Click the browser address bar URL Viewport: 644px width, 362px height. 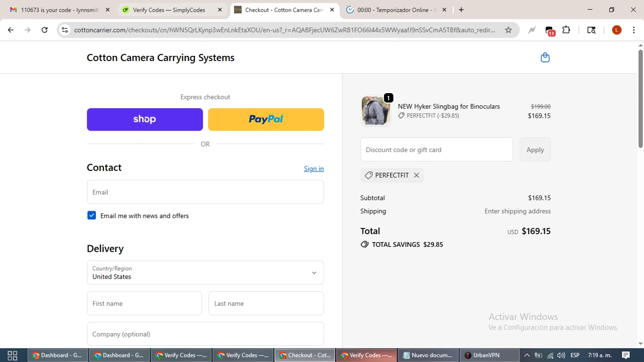click(285, 30)
